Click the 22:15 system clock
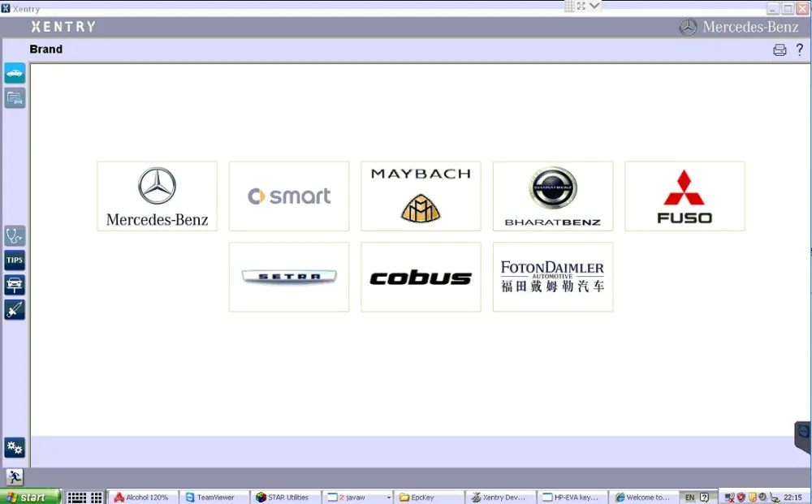 coord(793,498)
